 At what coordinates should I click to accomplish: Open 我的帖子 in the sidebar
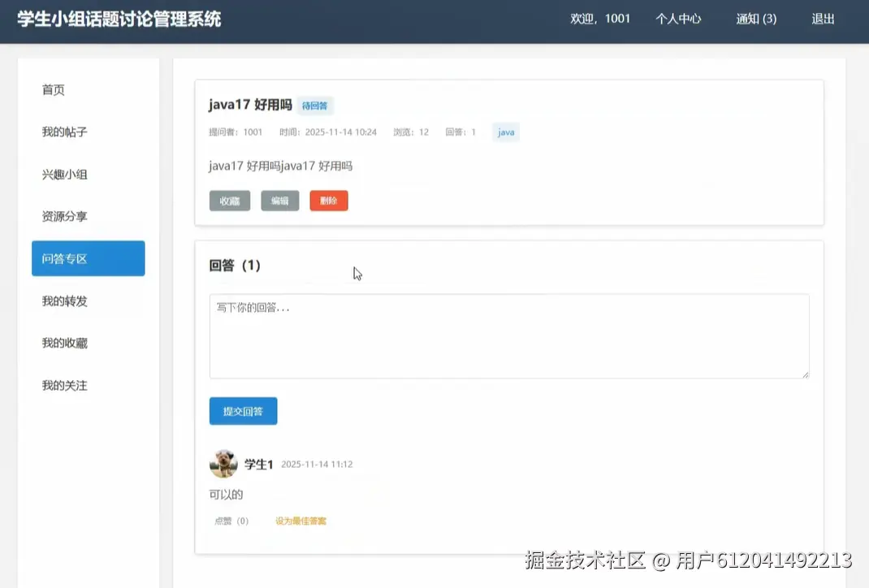pyautogui.click(x=64, y=132)
